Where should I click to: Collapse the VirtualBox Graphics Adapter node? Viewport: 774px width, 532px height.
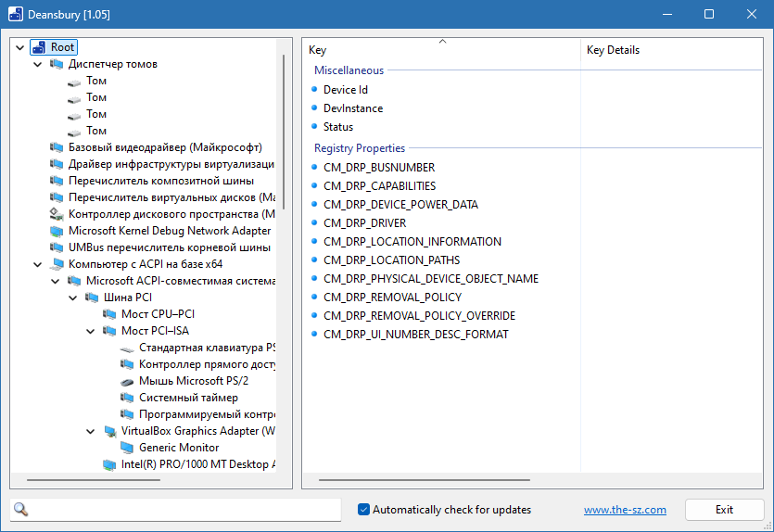point(91,432)
